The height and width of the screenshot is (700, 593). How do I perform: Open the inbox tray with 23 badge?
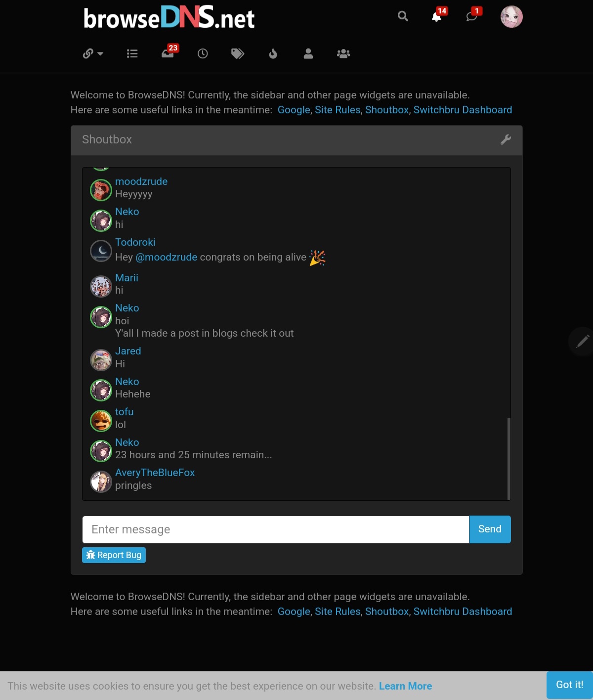[x=168, y=52]
